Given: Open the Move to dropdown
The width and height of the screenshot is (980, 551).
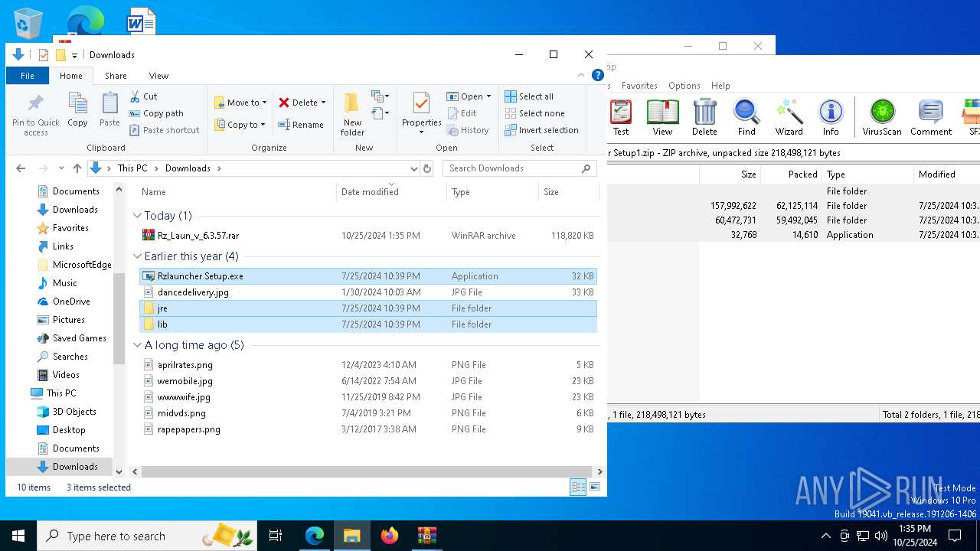Looking at the screenshot, I should [240, 103].
